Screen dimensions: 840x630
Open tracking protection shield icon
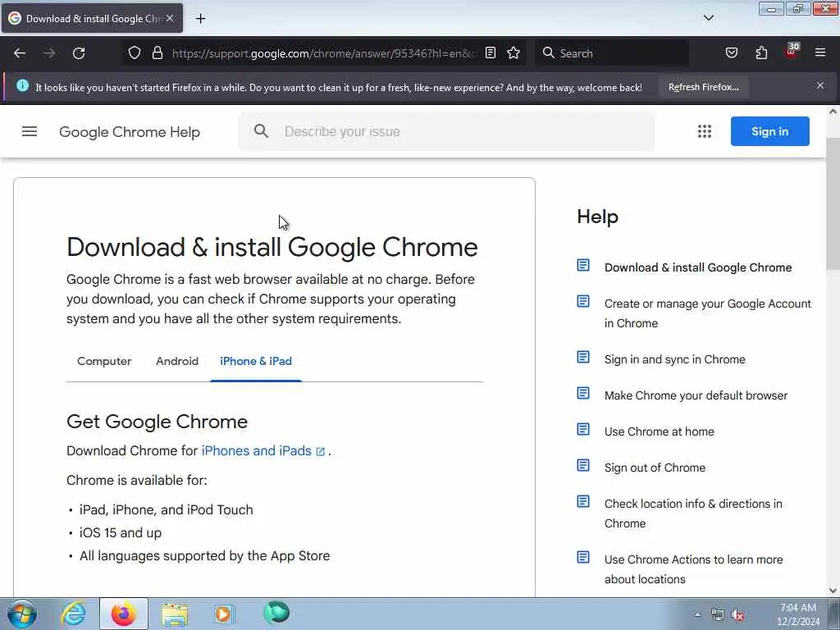pyautogui.click(x=135, y=53)
